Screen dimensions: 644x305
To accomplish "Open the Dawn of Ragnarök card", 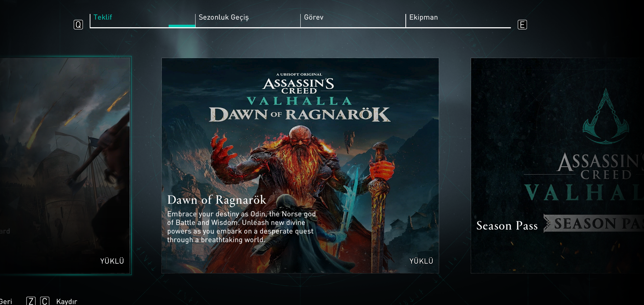I will pos(300,166).
